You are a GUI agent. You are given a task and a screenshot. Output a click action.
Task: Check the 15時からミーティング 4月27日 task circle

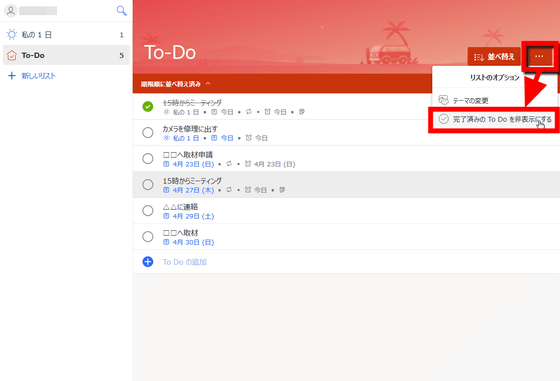click(x=148, y=185)
